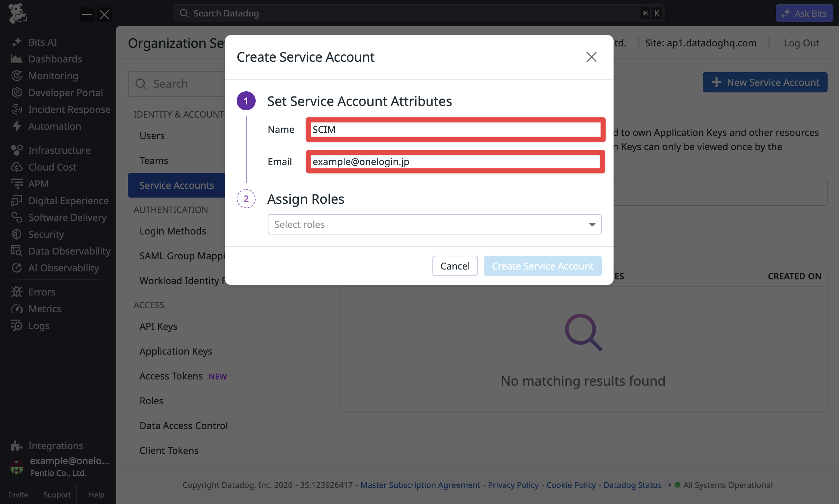Screen dimensions: 840x504
Task: Click the Datadog dog logo
Action: (x=17, y=14)
